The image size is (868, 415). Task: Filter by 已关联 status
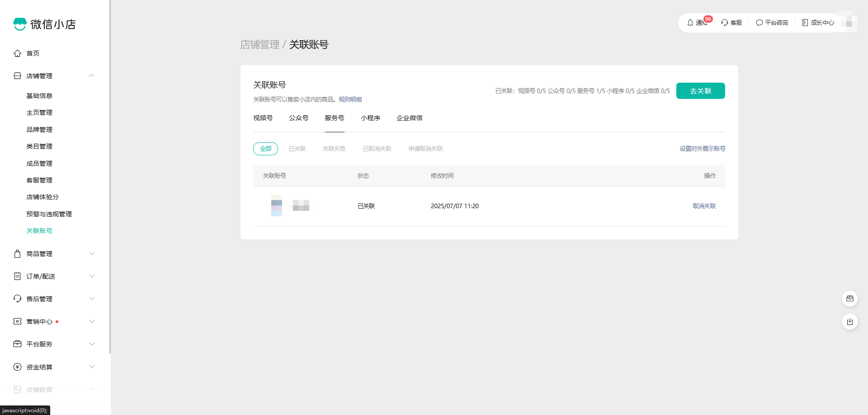click(x=297, y=149)
